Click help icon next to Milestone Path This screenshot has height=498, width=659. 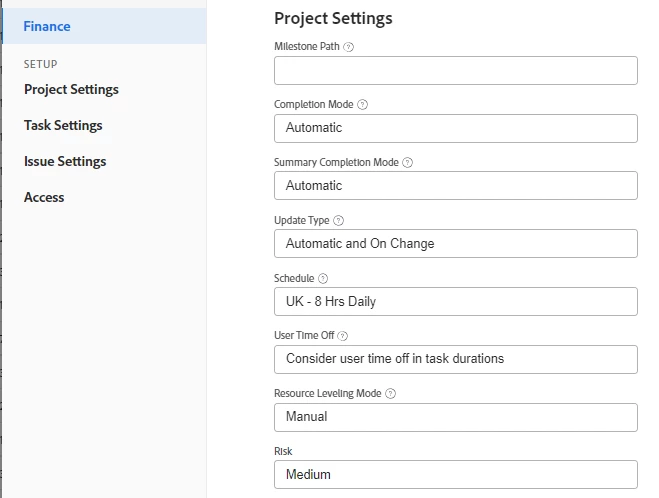click(x=349, y=47)
